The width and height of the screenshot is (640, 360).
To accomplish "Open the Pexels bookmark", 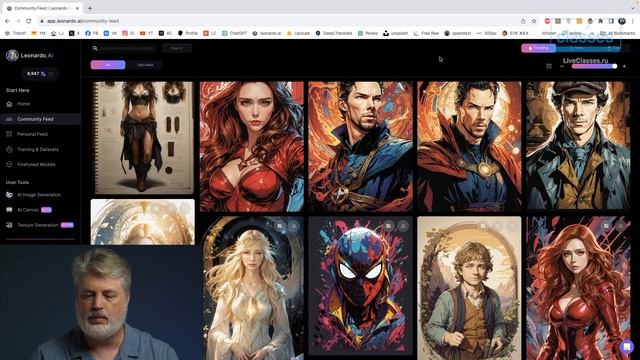I will click(x=368, y=33).
